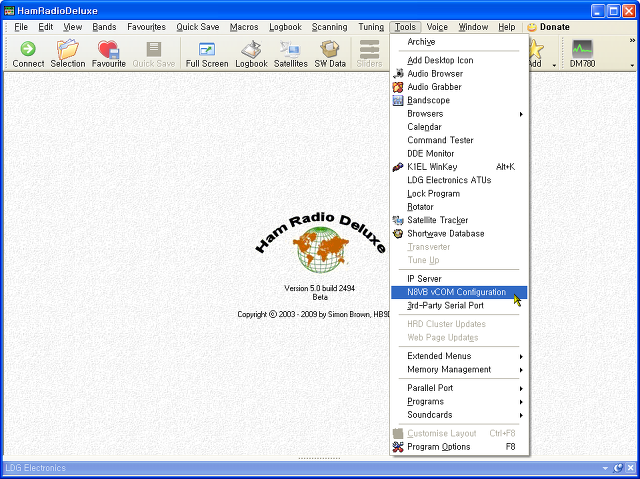Open Audio Grabber from Tools menu

point(459,87)
